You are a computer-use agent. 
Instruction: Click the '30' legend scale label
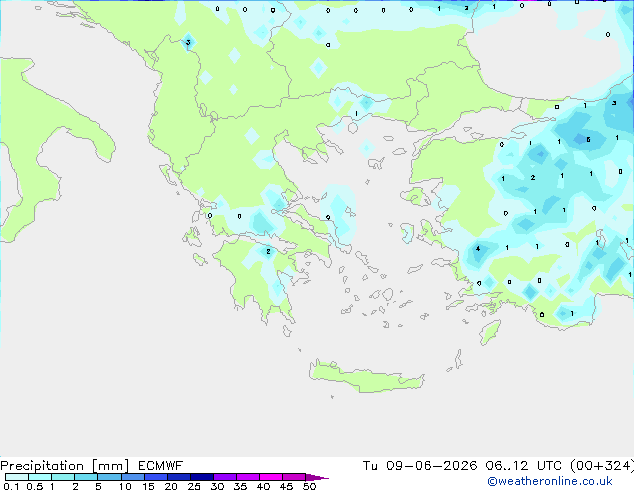(x=217, y=486)
